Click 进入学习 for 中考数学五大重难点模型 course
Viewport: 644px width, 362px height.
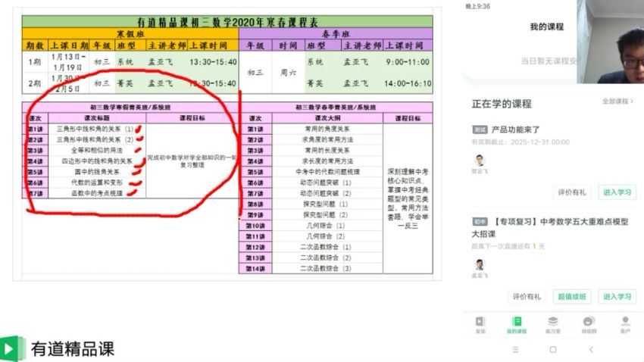coord(617,296)
